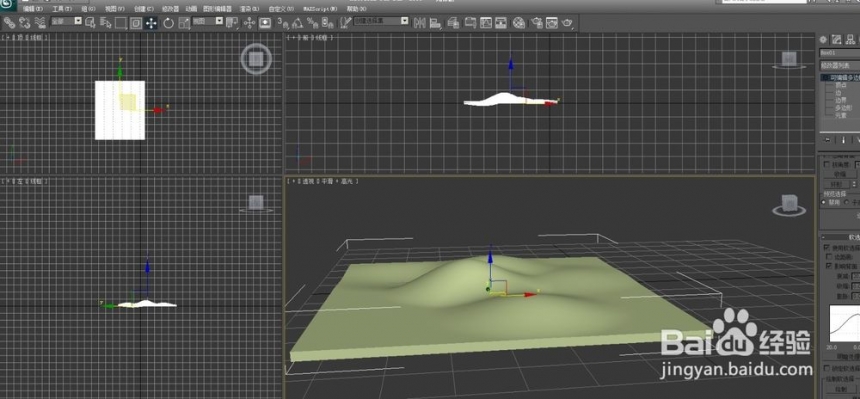Open Edit Named Selection Sets

click(345, 23)
